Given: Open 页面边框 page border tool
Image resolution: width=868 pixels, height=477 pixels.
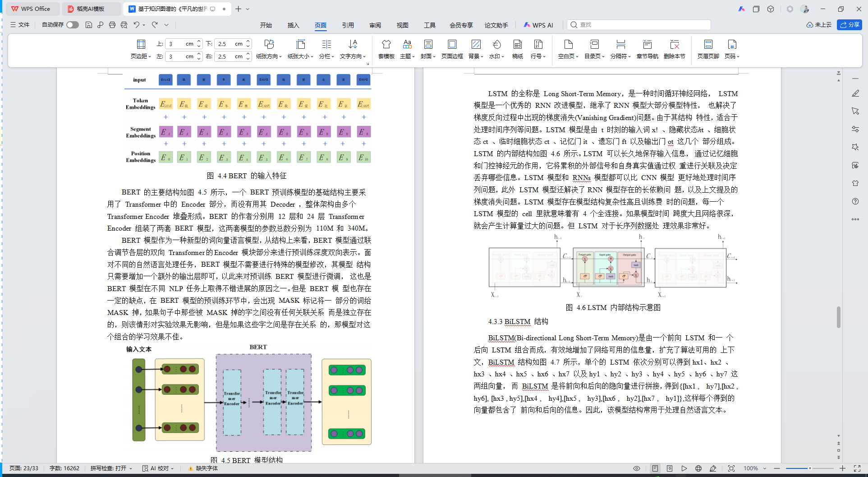Looking at the screenshot, I should (x=452, y=49).
